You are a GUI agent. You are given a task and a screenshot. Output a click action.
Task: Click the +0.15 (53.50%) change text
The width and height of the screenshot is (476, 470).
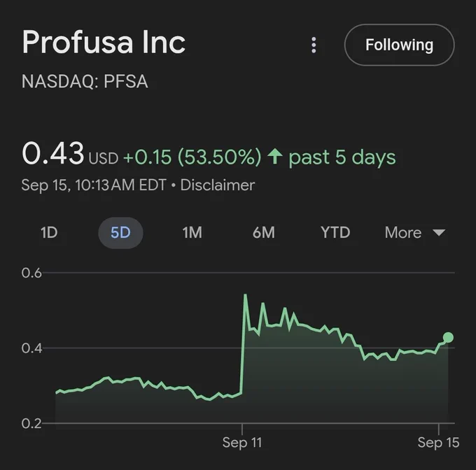point(192,157)
